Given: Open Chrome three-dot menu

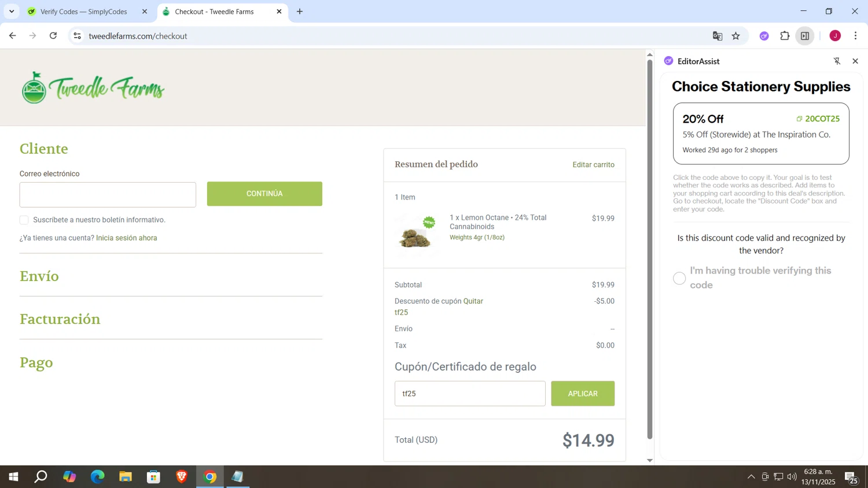Looking at the screenshot, I should (855, 36).
